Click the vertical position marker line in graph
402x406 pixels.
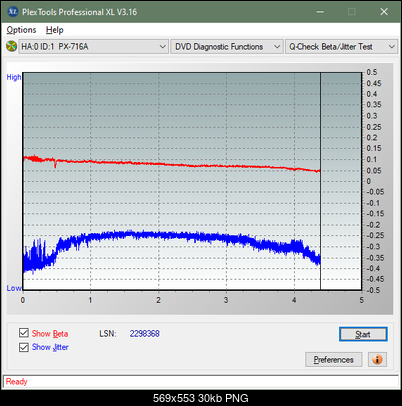(x=320, y=181)
